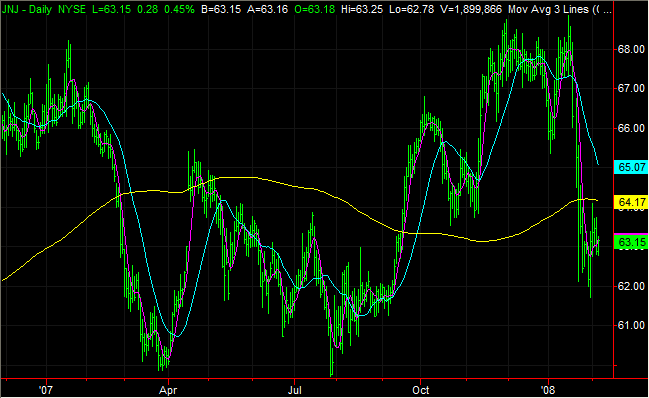Image resolution: width=649 pixels, height=398 pixels.
Task: Click the yellow 64.17 moving average label
Action: point(631,202)
